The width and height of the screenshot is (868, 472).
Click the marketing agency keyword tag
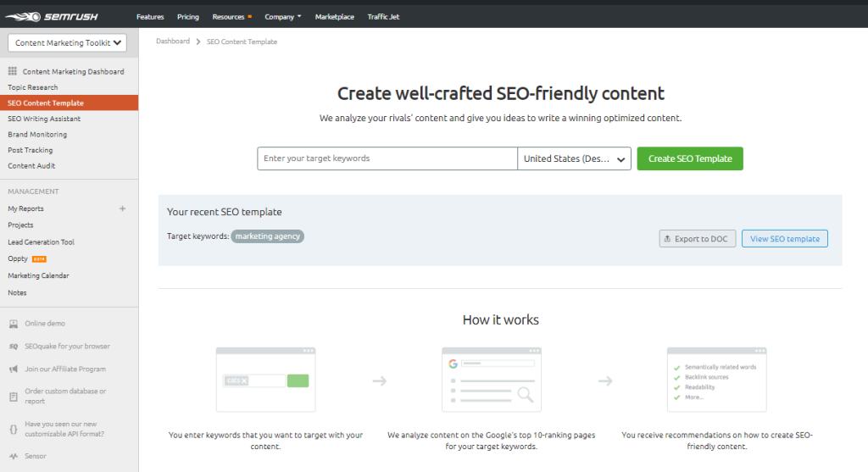point(267,236)
